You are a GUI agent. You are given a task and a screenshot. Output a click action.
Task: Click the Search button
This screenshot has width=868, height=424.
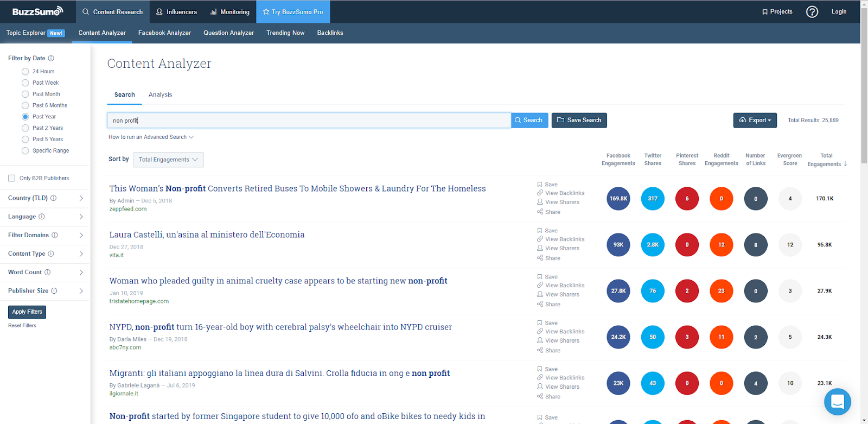(x=529, y=120)
